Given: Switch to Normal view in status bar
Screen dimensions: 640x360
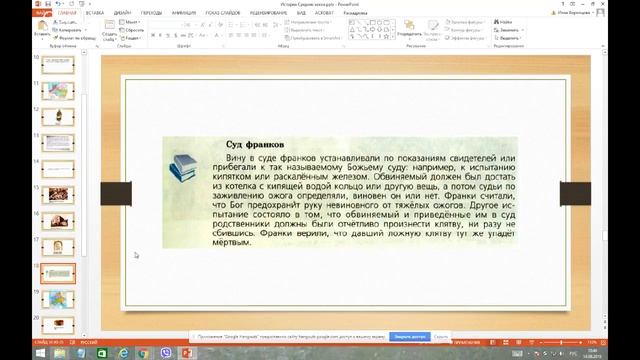Looking at the screenshot, I should pos(493,342).
